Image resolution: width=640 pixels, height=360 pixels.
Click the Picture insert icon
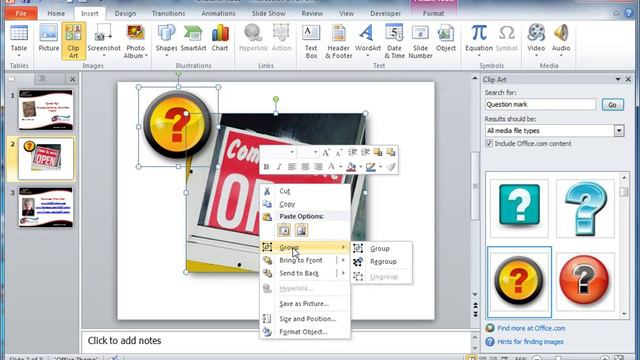tap(49, 38)
